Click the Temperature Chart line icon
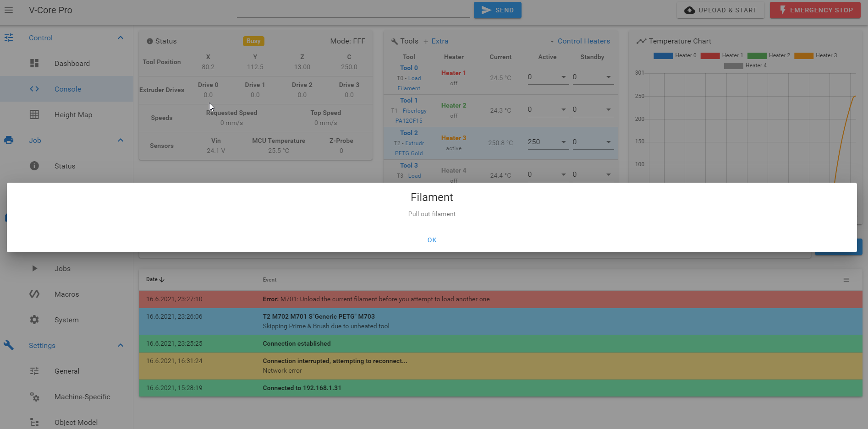Image resolution: width=868 pixels, height=429 pixels. (x=641, y=41)
